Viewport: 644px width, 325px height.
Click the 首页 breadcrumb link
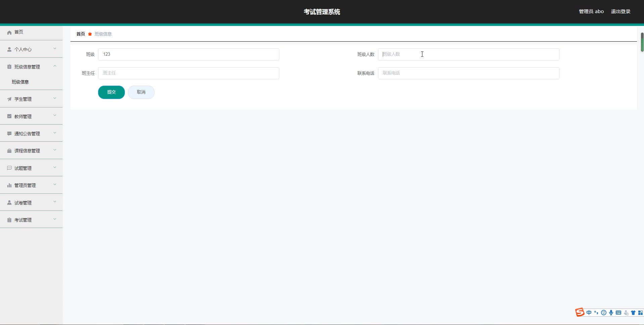[81, 34]
